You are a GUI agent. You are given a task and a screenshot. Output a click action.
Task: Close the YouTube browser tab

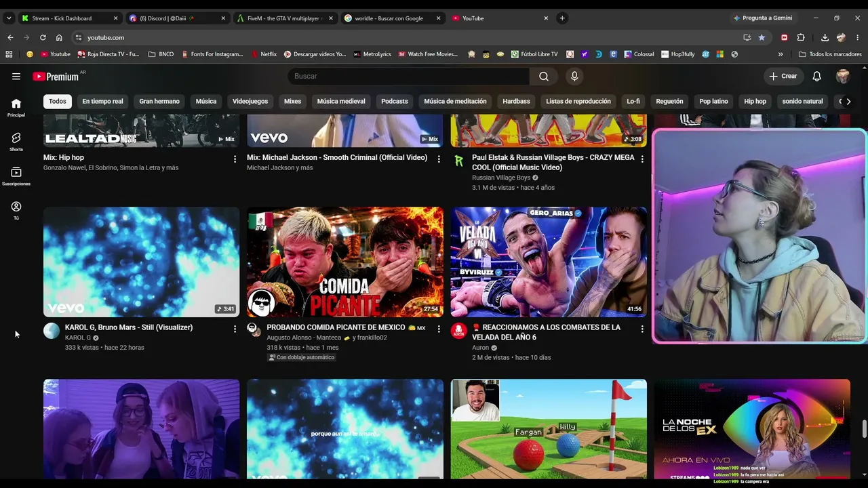(546, 18)
